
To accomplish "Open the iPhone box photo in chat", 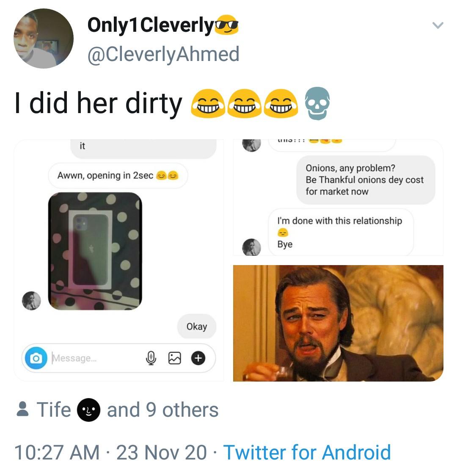I will point(95,251).
